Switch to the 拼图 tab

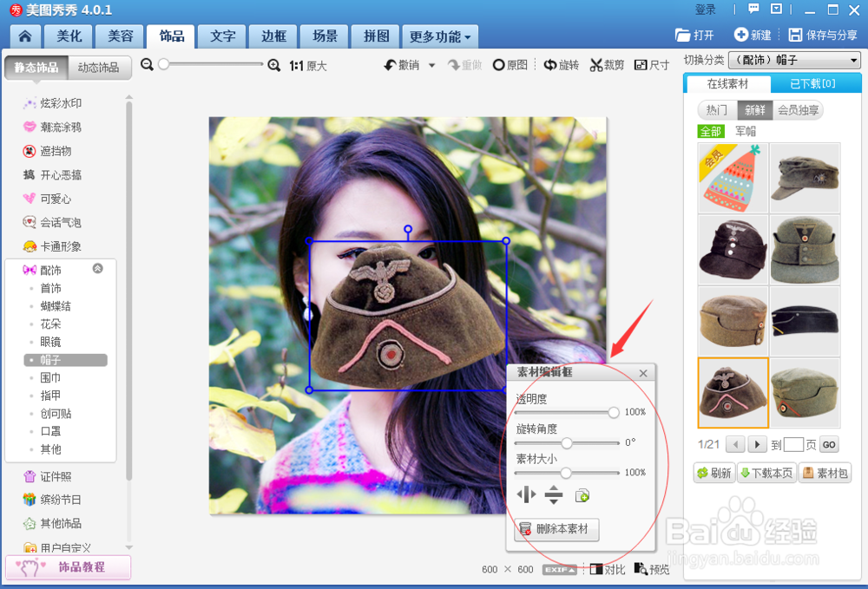(x=376, y=36)
